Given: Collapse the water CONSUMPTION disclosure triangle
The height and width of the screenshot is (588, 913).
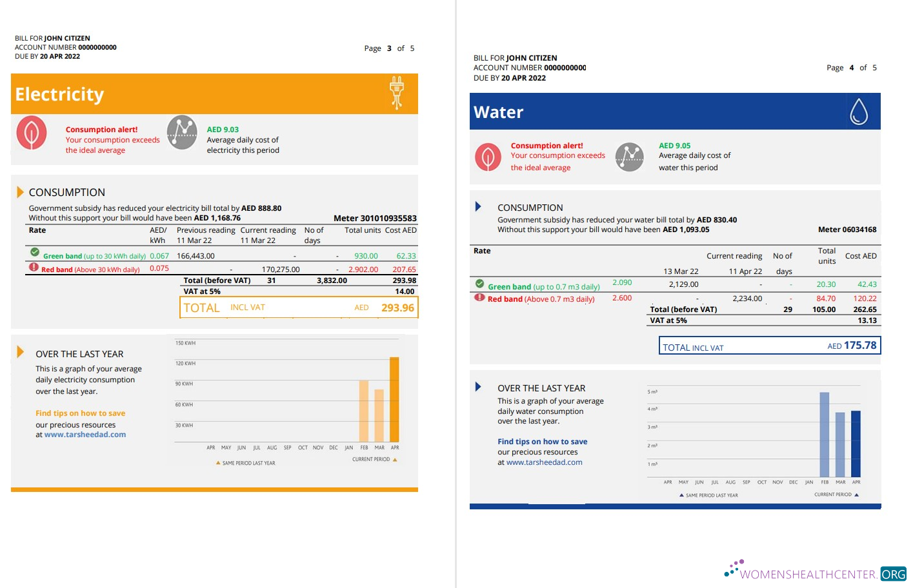Looking at the screenshot, I should pos(478,206).
